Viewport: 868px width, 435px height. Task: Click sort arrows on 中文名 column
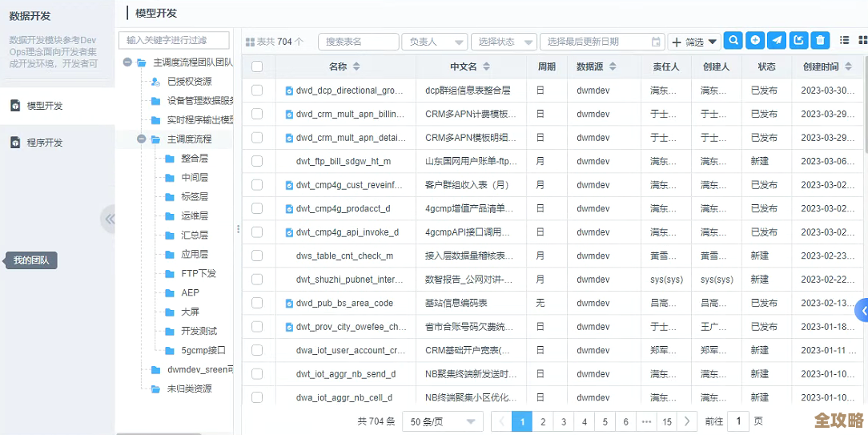coord(486,66)
